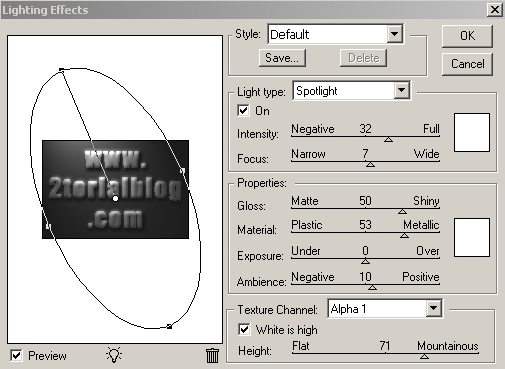
Task: Click the Delete style button
Action: click(x=363, y=58)
